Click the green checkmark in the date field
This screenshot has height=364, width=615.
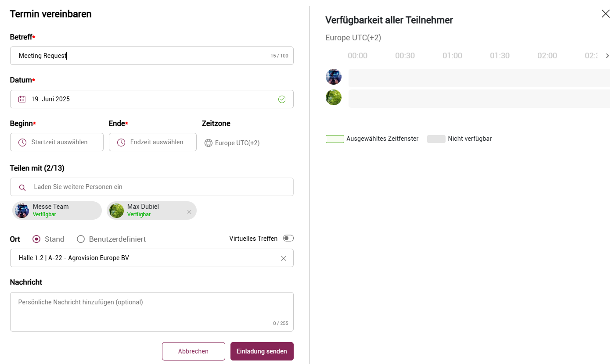pyautogui.click(x=282, y=99)
